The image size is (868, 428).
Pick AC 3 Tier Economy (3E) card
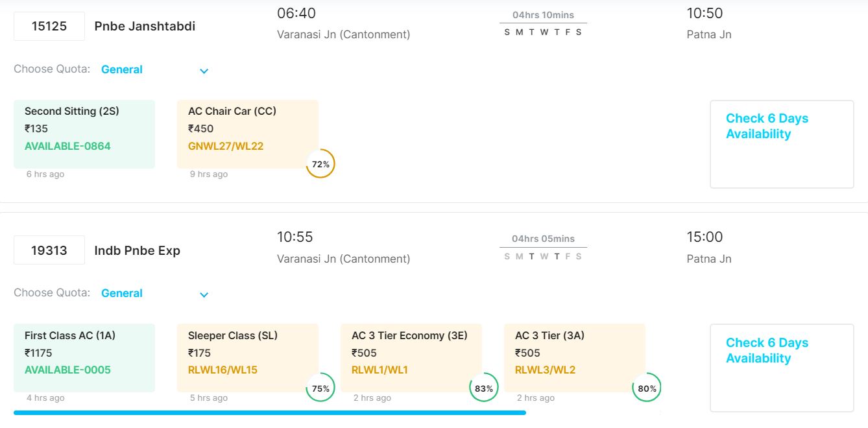pos(411,357)
